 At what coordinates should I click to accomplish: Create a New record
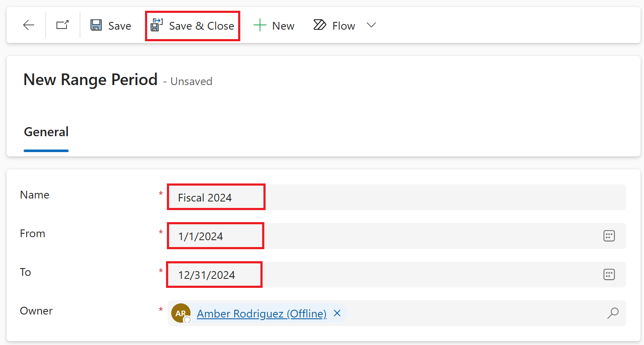[274, 26]
